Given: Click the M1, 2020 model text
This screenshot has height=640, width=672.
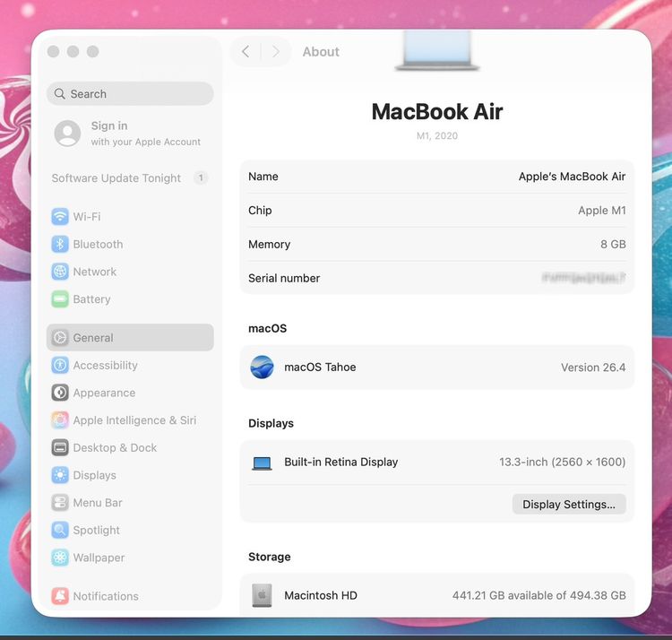Looking at the screenshot, I should [x=437, y=135].
